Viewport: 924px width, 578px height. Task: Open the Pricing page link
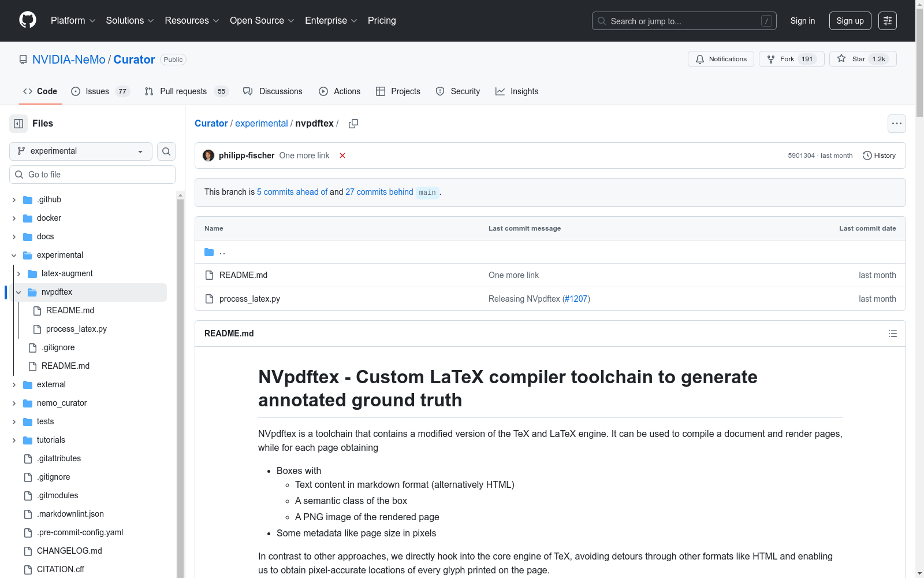click(382, 21)
